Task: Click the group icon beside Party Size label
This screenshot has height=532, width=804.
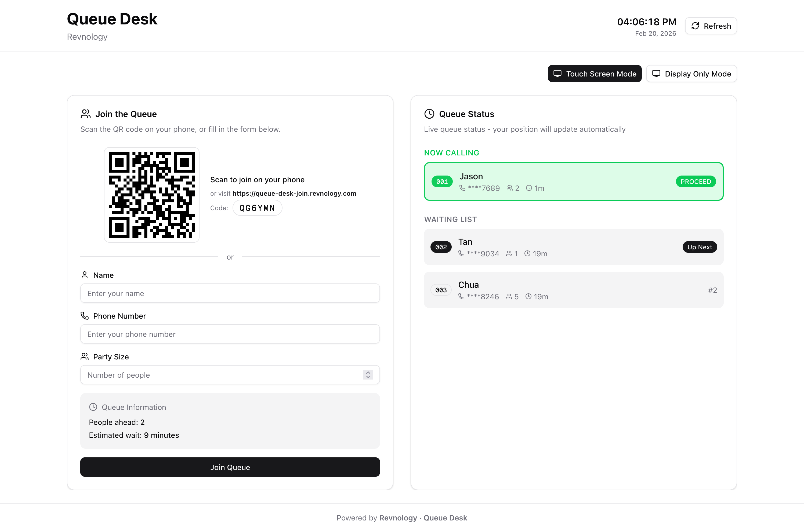Action: point(85,356)
